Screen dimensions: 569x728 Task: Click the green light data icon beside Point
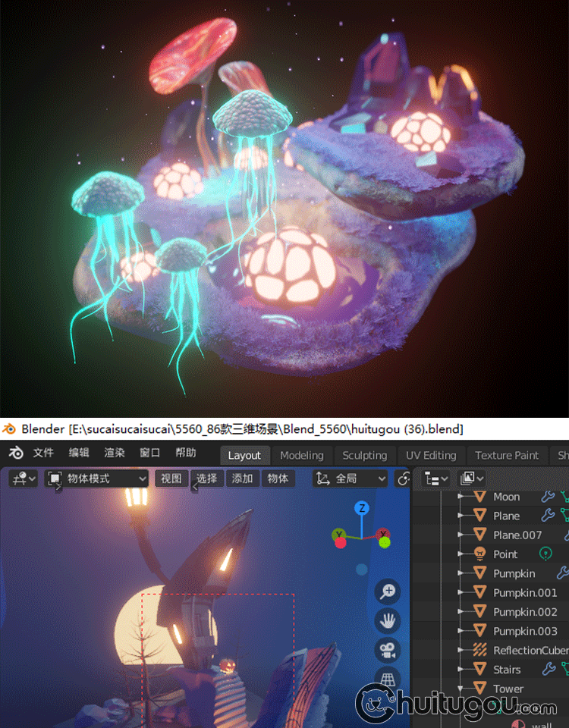tap(545, 554)
